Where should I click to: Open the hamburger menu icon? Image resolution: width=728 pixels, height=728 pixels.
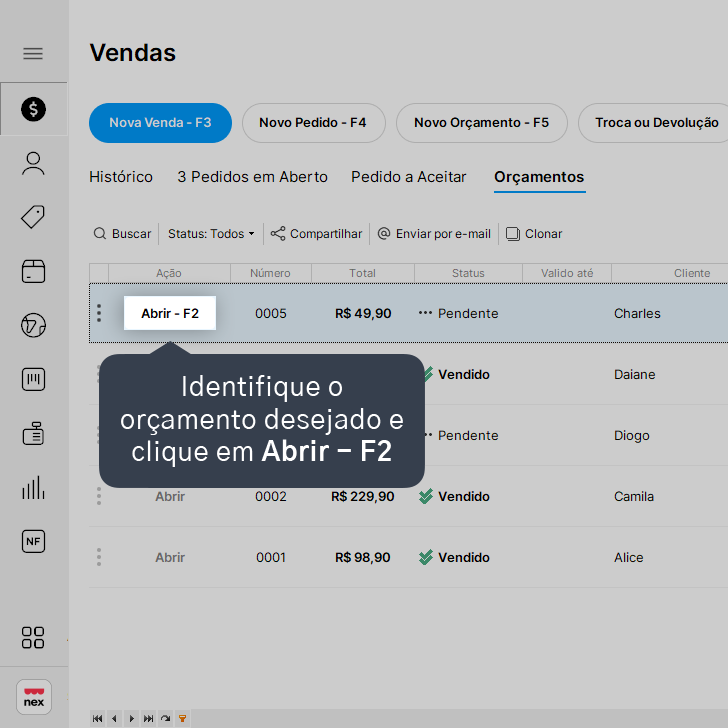point(33,53)
